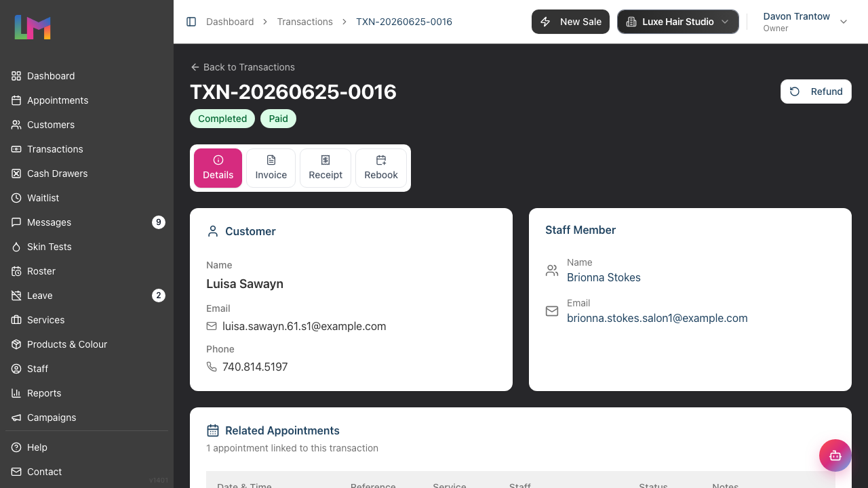Viewport: 868px width, 488px height.
Task: Navigate to Dashboard breadcrumb
Action: [230, 22]
